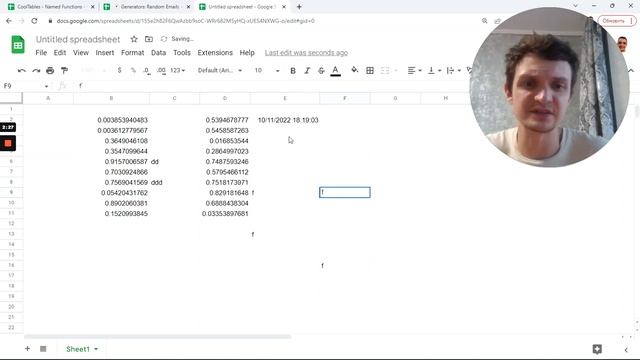Open the Extensions menu
The image size is (640, 360).
(x=215, y=53)
